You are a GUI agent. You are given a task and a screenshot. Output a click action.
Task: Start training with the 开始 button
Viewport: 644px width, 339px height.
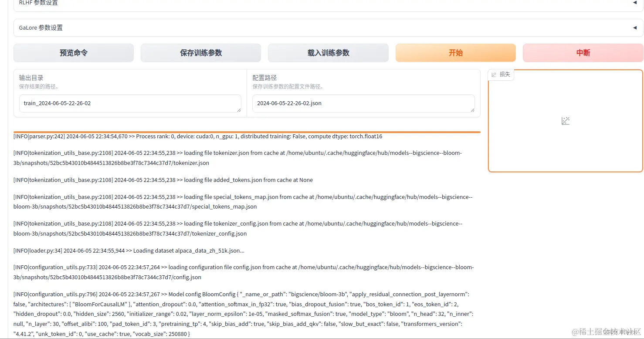456,53
